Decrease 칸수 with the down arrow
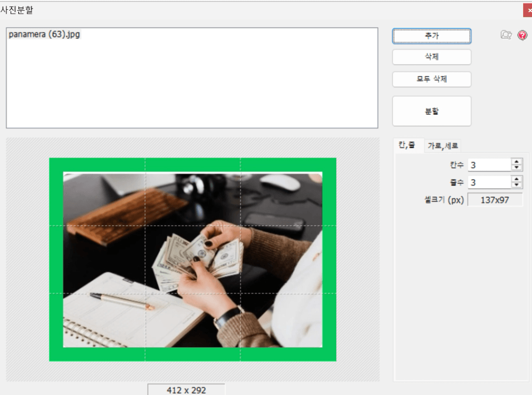The width and height of the screenshot is (532, 395). click(516, 168)
